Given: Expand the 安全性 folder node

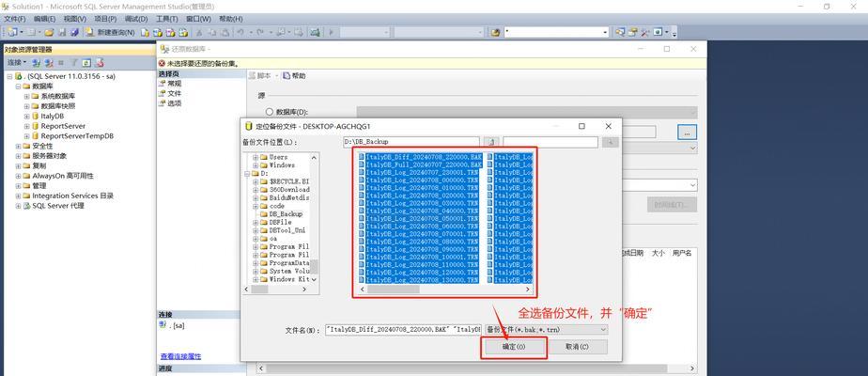Looking at the screenshot, I should tap(18, 147).
